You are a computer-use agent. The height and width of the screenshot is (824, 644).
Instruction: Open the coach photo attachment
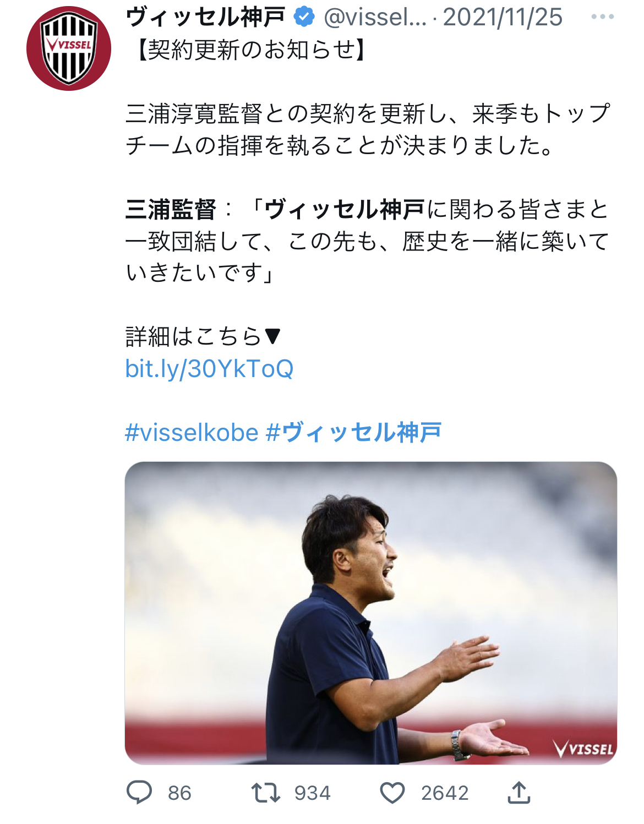(371, 613)
